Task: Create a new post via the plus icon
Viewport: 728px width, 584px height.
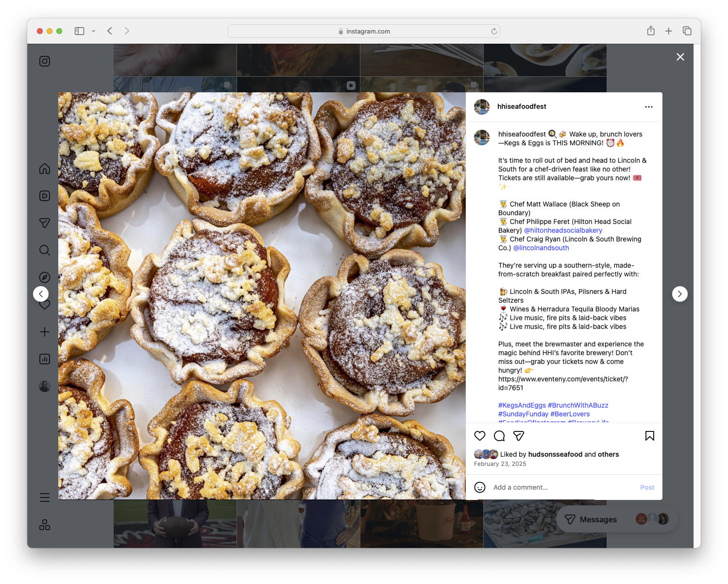Action: point(44,332)
